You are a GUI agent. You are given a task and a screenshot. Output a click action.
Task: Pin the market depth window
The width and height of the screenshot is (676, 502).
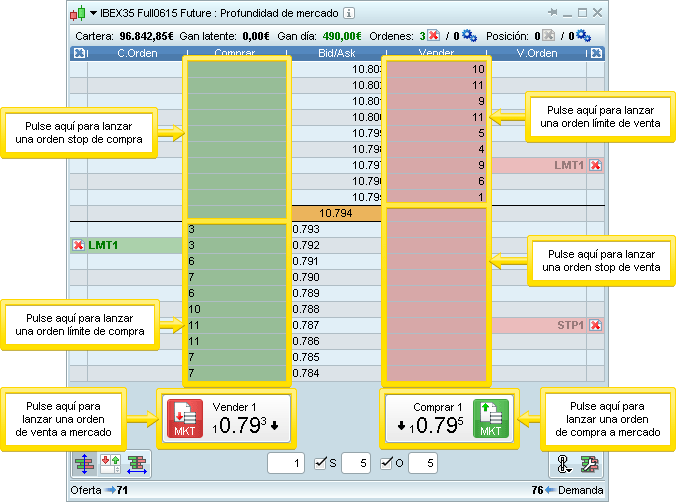[552, 13]
